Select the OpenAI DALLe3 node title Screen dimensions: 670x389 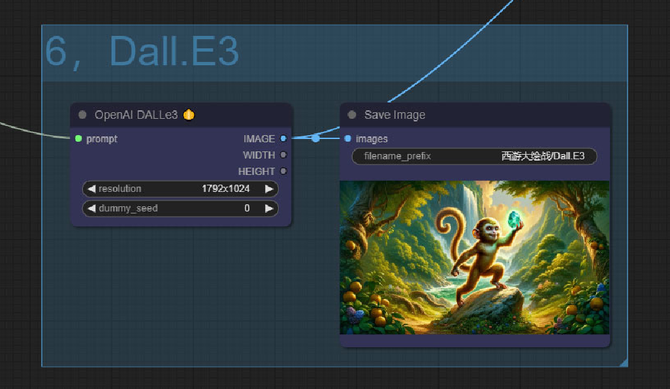tap(136, 115)
